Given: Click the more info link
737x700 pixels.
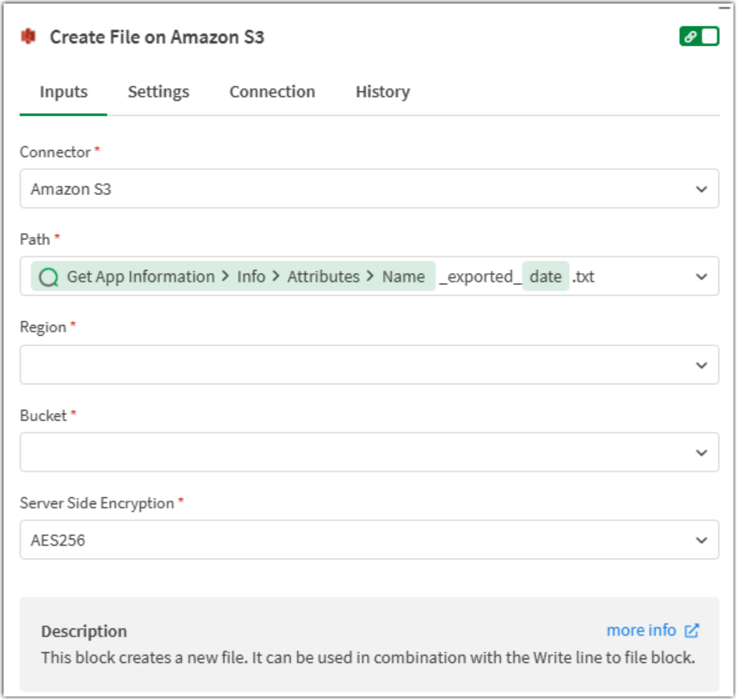Looking at the screenshot, I should click(x=643, y=630).
